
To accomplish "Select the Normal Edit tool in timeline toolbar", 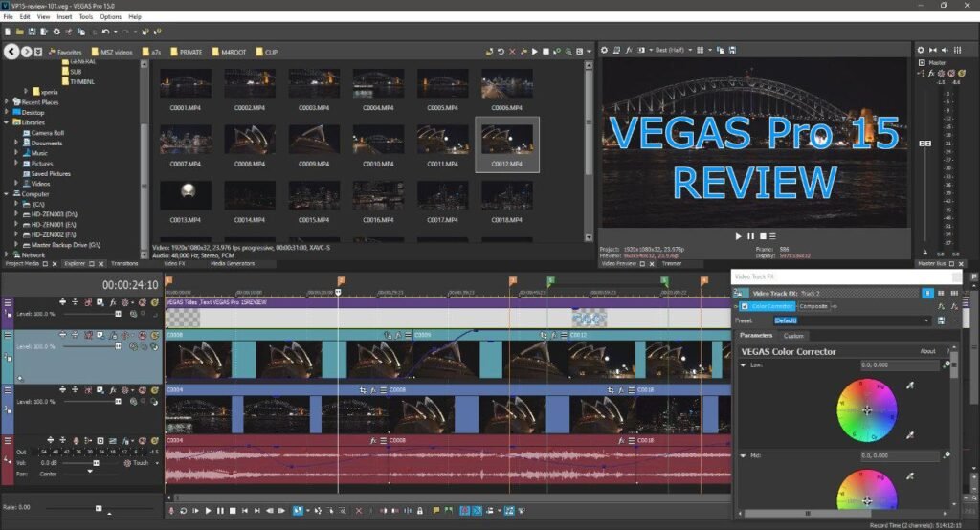I will pyautogui.click(x=298, y=511).
